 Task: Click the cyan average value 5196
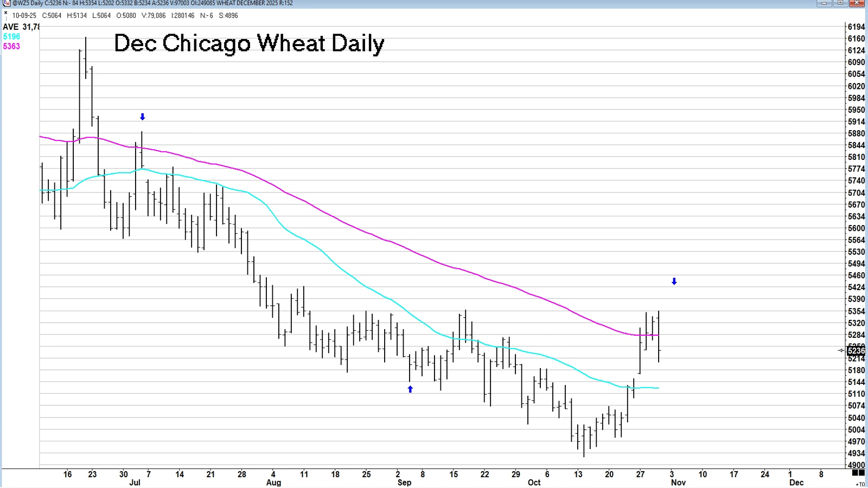point(11,37)
